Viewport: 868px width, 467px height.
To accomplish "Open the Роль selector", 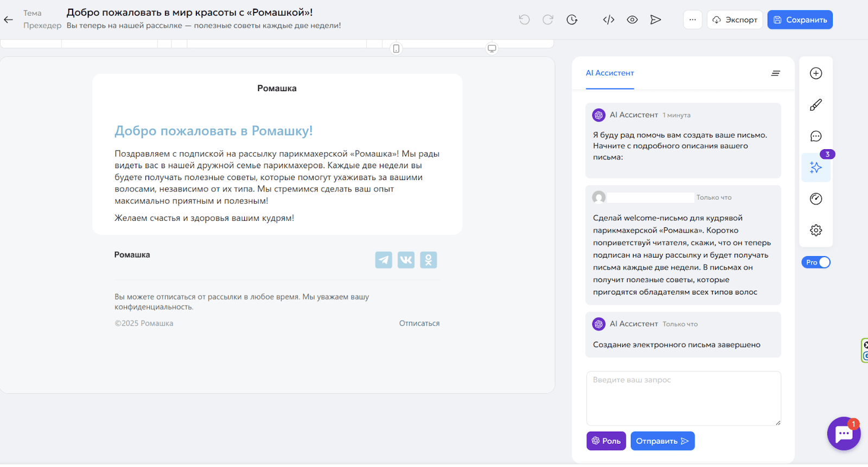I will (x=606, y=441).
